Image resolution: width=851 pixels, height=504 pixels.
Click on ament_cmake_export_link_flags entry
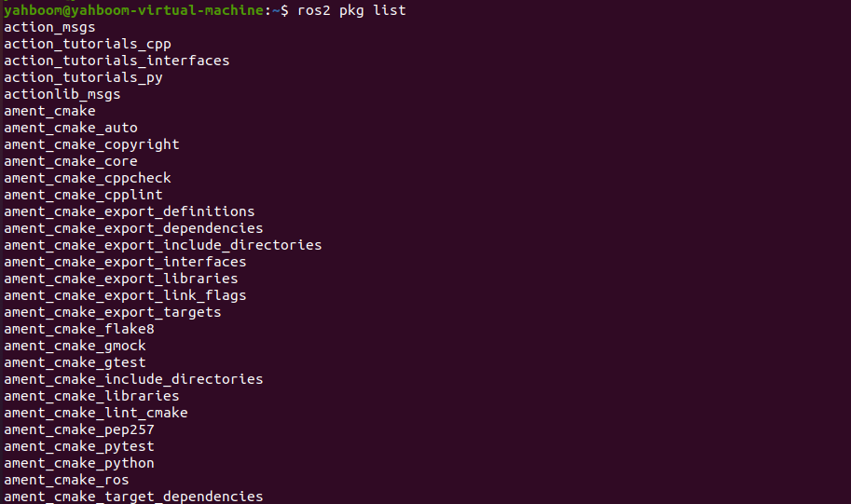coord(125,295)
